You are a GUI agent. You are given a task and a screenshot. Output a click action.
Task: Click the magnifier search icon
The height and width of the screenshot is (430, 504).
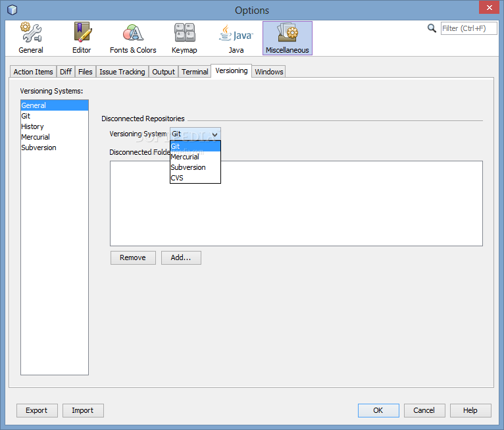pos(432,28)
